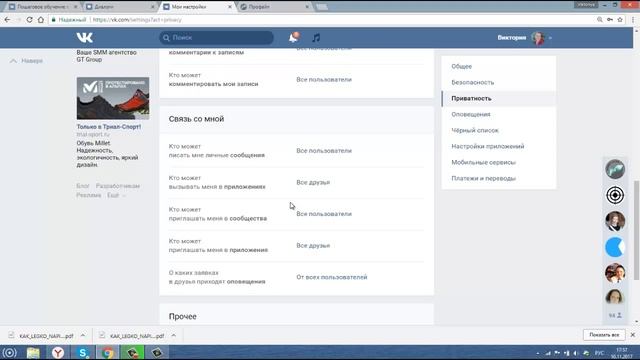The image size is (640, 360).
Task: Click volume icon in system tray
Action: pyautogui.click(x=576, y=353)
